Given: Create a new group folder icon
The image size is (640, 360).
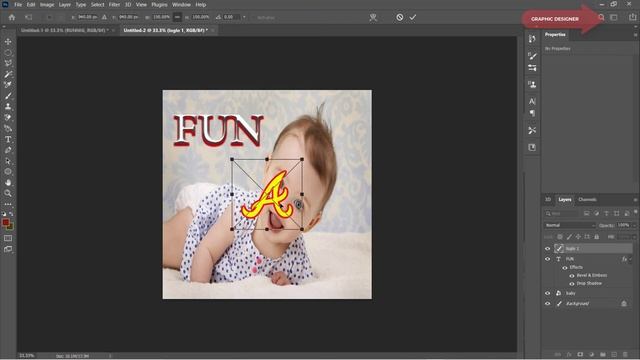Looking at the screenshot, I should pyautogui.click(x=603, y=354).
